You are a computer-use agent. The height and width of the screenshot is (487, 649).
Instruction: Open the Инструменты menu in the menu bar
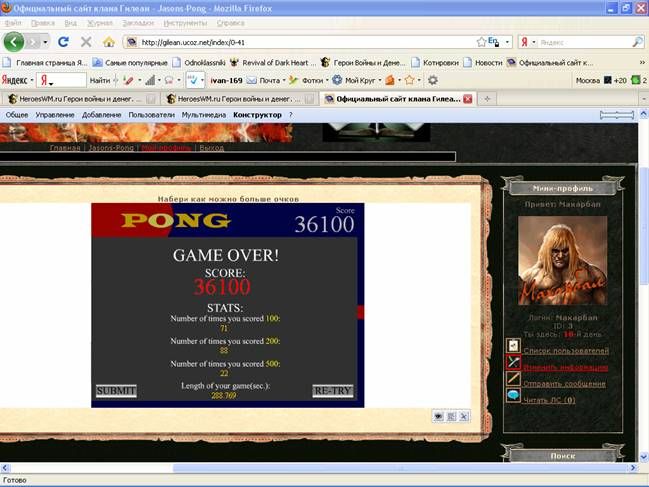[185, 23]
